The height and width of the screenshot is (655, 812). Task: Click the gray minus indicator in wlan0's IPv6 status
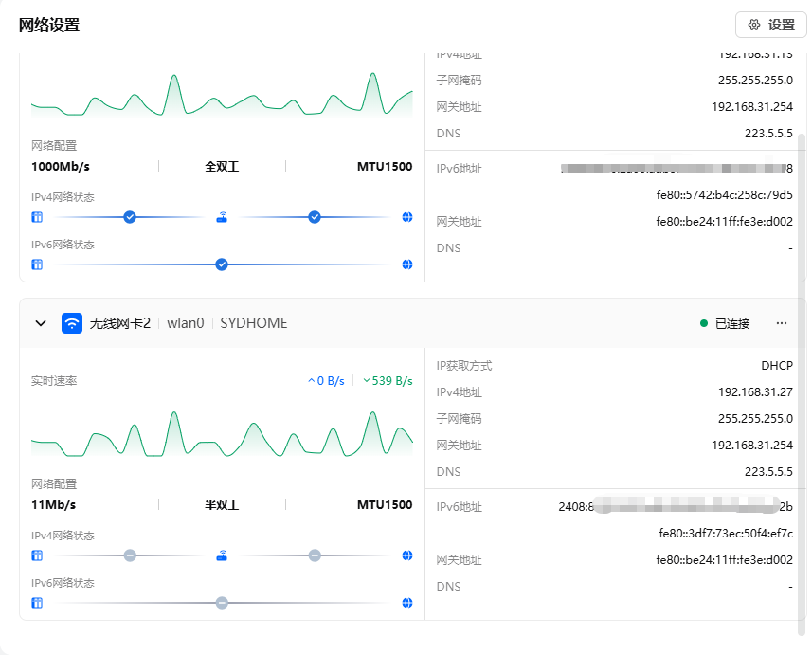pos(222,603)
